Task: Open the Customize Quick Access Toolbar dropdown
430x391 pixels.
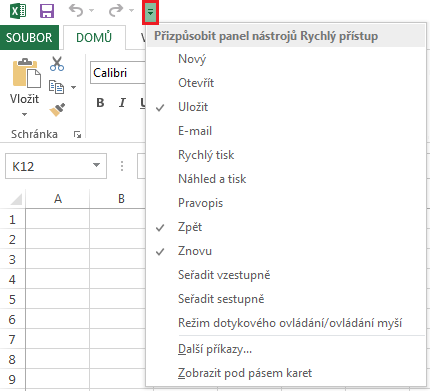Action: click(150, 12)
